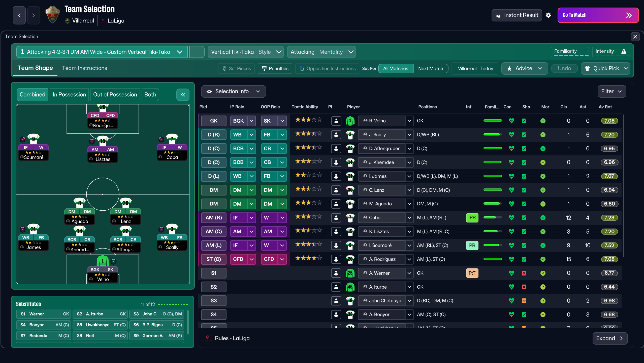Switch to the Team Instructions tab

84,68
